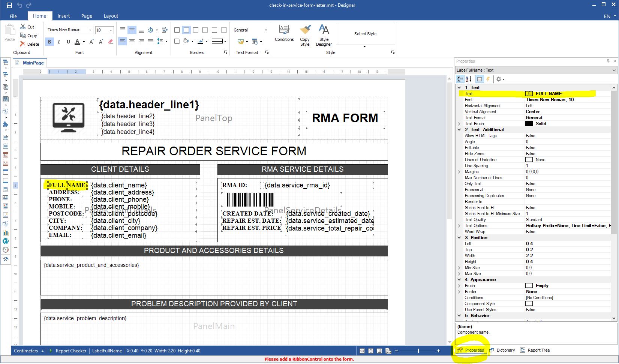This screenshot has width=619, height=364.
Task: Switch to the Page ribbon tab
Action: click(87, 16)
